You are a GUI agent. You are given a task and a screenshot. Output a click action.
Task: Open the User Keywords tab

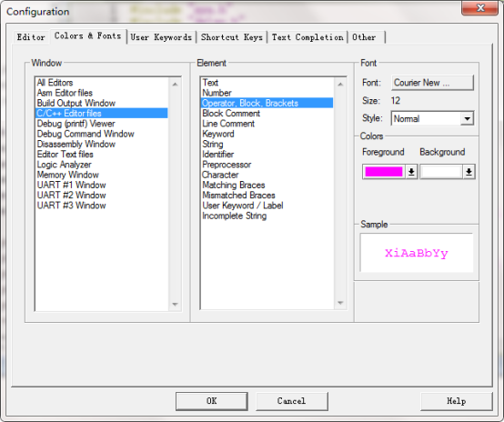[161, 37]
